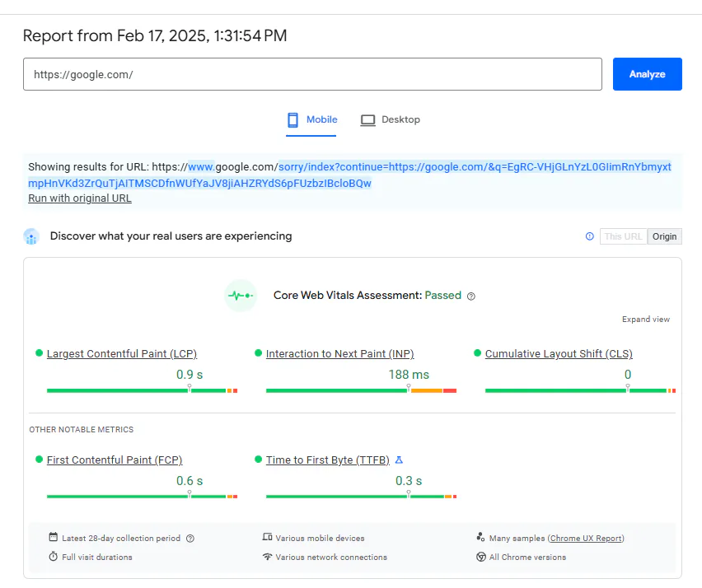Click the CrUX users chart icon
The width and height of the screenshot is (702, 588).
[x=31, y=236]
